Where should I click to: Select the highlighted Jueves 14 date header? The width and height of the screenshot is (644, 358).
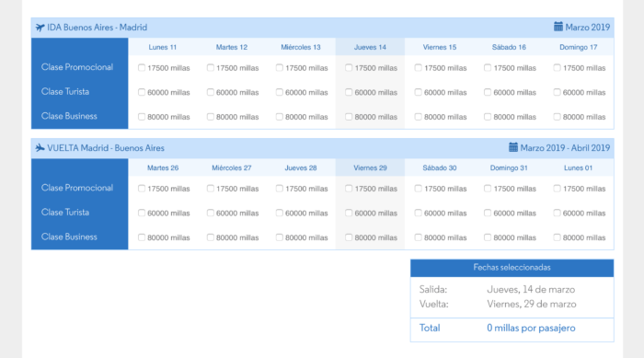(x=370, y=47)
